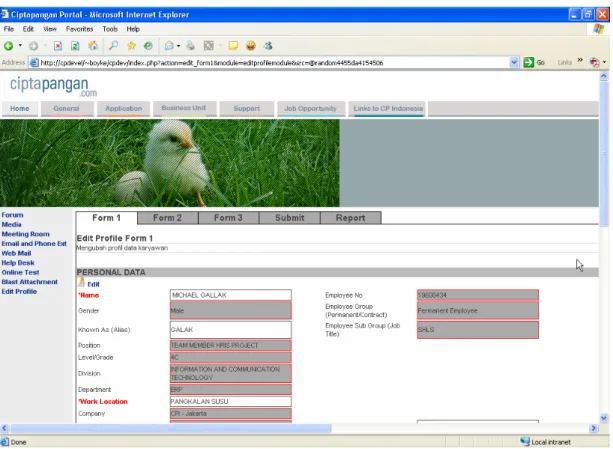Click the toolbar icon right of Links
The height and width of the screenshot is (449, 613).
tap(595, 62)
